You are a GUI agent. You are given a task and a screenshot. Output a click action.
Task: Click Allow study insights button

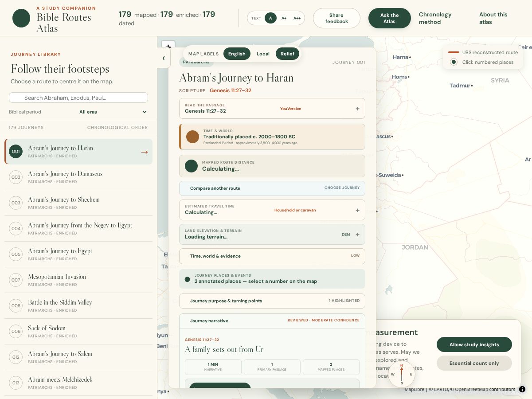(x=474, y=344)
